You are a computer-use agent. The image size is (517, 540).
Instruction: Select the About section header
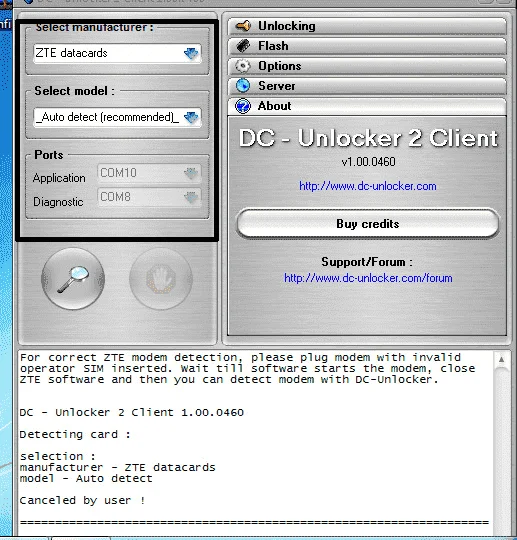(367, 106)
